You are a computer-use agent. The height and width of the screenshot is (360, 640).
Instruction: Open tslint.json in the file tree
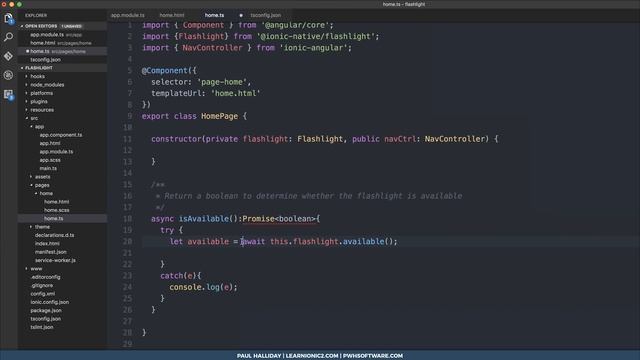pos(42,327)
